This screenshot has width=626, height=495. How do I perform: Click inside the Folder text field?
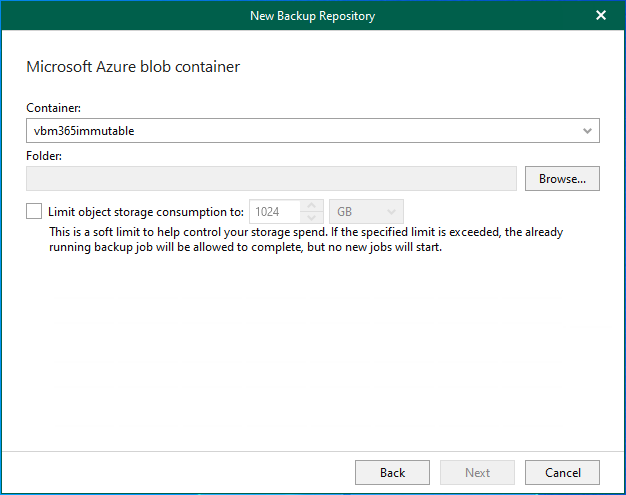[273, 179]
